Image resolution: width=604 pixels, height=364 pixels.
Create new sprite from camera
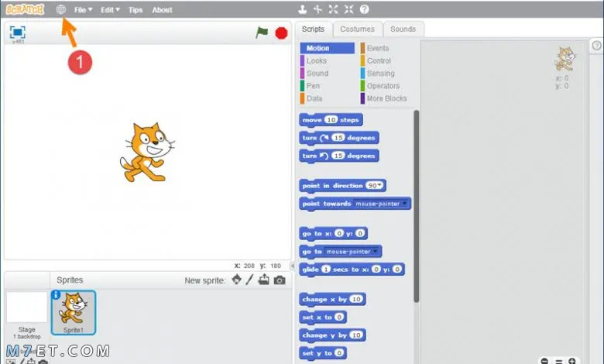point(280,280)
